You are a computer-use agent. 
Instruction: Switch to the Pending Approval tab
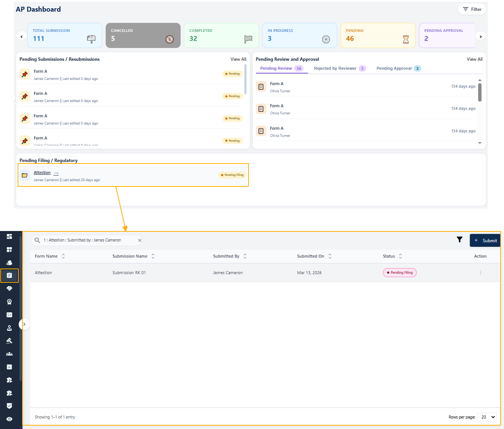click(399, 68)
